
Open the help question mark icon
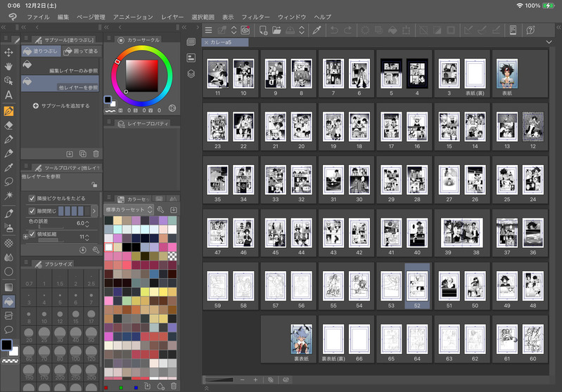click(x=530, y=30)
